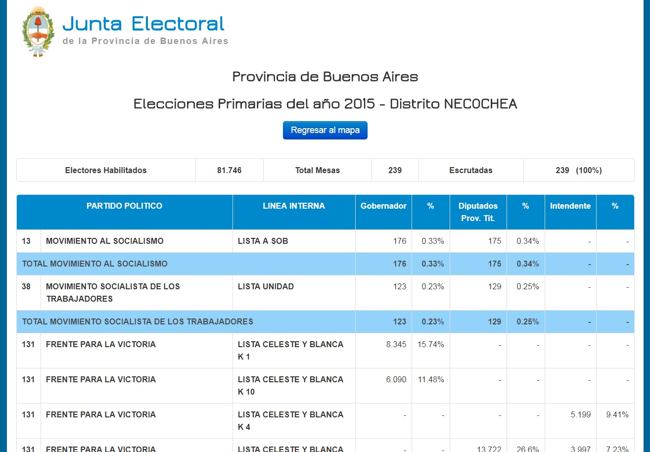Click the Intendente column header
This screenshot has height=452, width=650.
(x=569, y=206)
